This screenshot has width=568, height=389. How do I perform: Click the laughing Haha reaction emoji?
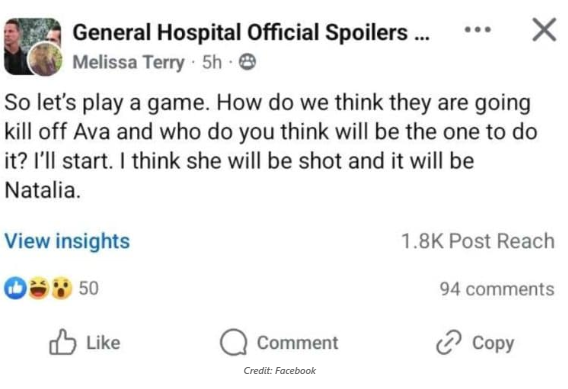pos(38,288)
